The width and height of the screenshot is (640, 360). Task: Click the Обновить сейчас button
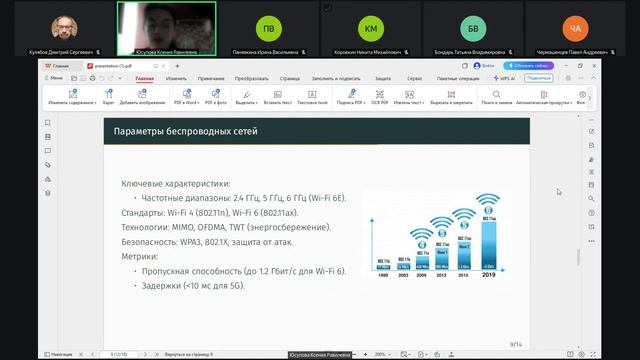(x=529, y=66)
